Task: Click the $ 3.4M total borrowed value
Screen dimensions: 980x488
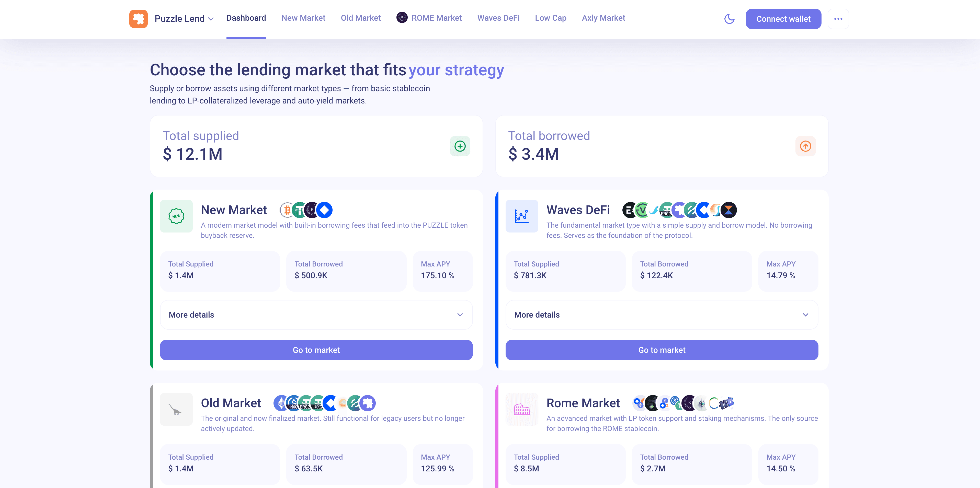Action: click(533, 154)
